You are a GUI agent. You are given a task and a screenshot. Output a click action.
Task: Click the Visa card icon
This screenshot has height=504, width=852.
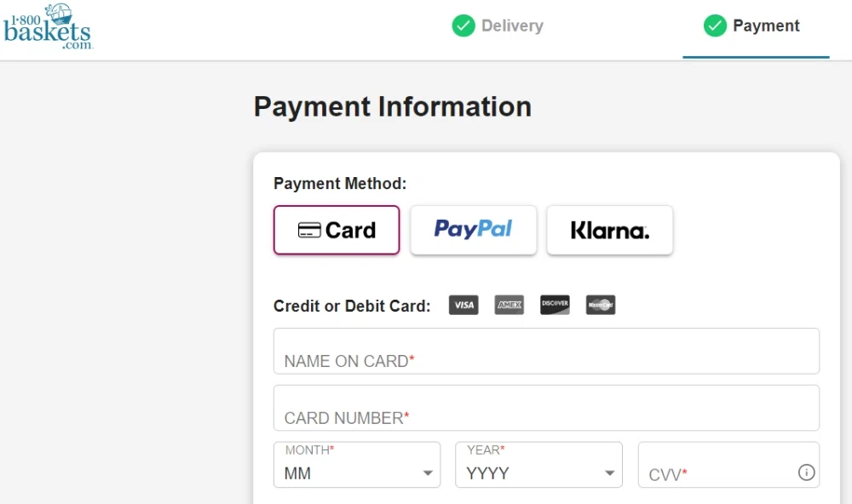pos(463,305)
